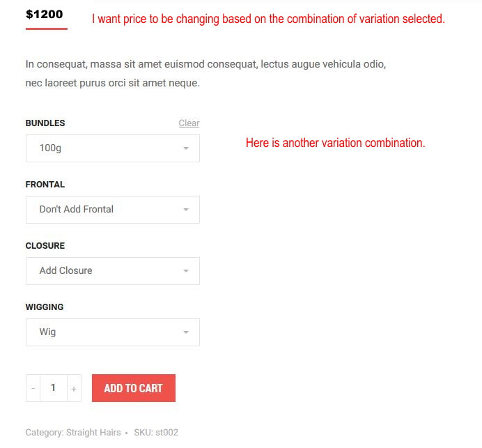This screenshot has width=482, height=448.
Task: Click the caret icon in the Wigging selector
Action: point(186,332)
